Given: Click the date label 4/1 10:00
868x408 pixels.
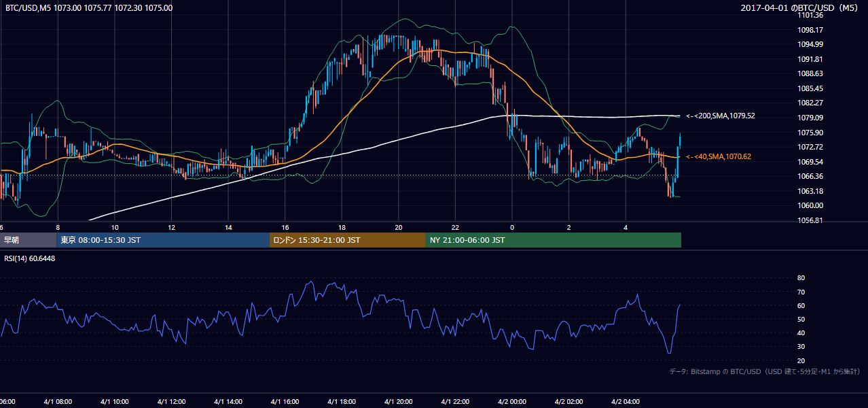Looking at the screenshot, I should coord(115,402).
